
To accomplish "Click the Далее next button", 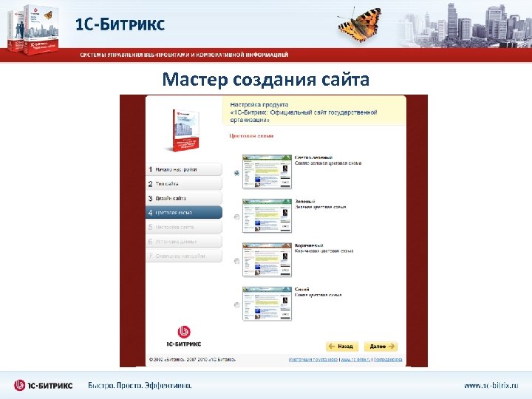I will (x=381, y=347).
